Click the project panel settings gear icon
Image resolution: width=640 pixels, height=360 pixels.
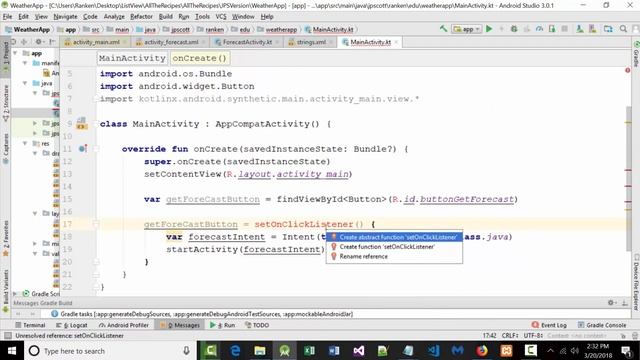[x=38, y=42]
